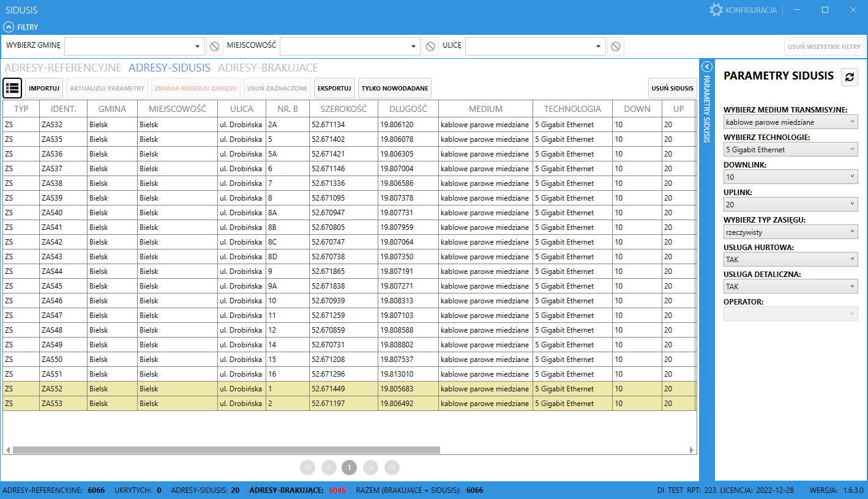Click the list view icon button
The image size is (868, 499).
[12, 88]
